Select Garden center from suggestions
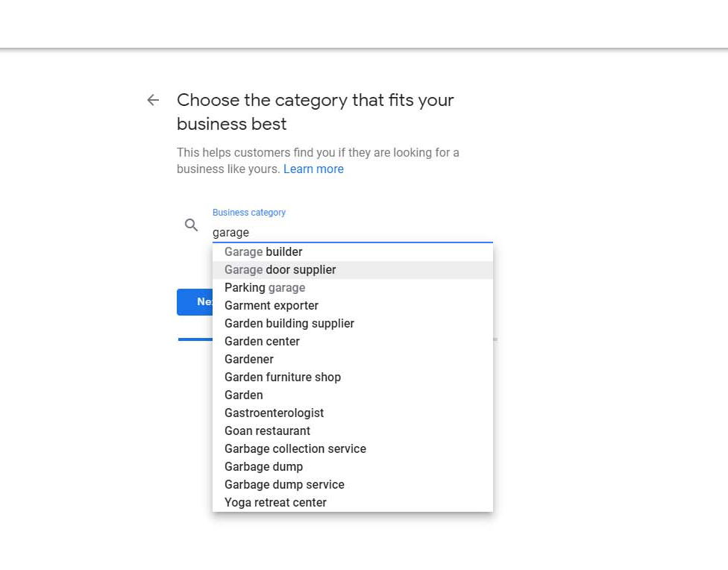Screen dimensions: 728x570 [x=262, y=341]
